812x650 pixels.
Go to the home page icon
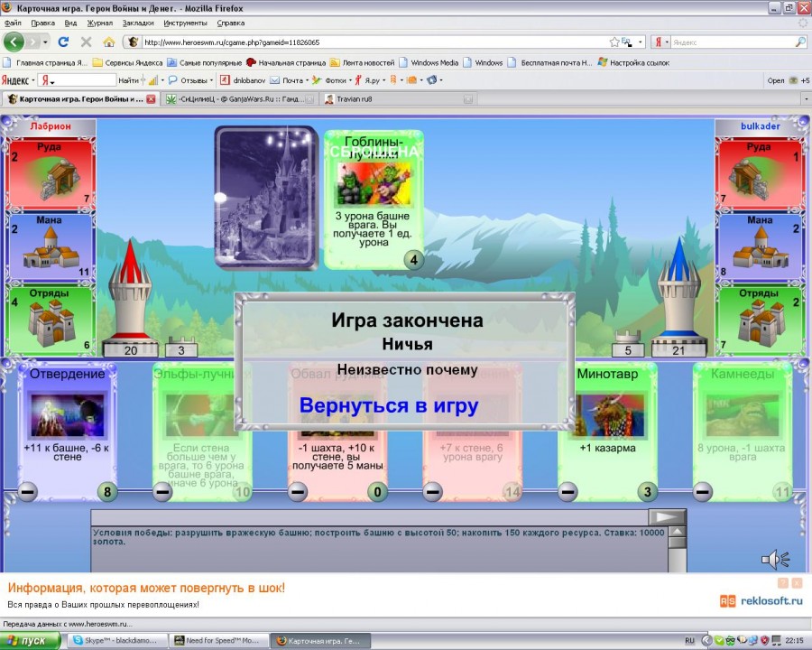pyautogui.click(x=109, y=42)
